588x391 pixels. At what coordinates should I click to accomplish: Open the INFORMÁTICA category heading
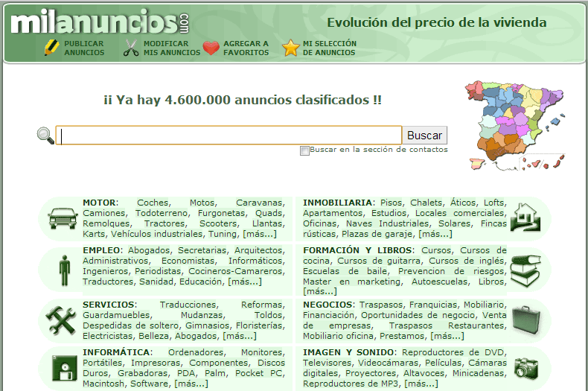click(x=116, y=352)
